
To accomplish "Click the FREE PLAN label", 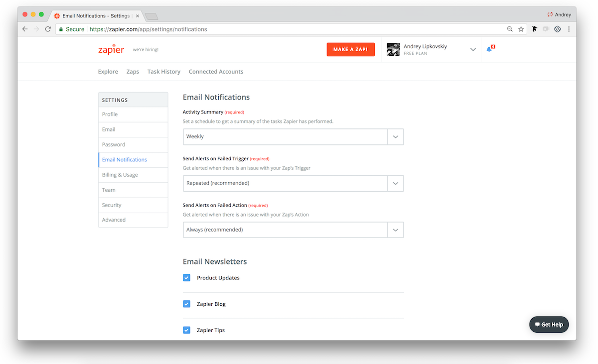I will coord(415,53).
